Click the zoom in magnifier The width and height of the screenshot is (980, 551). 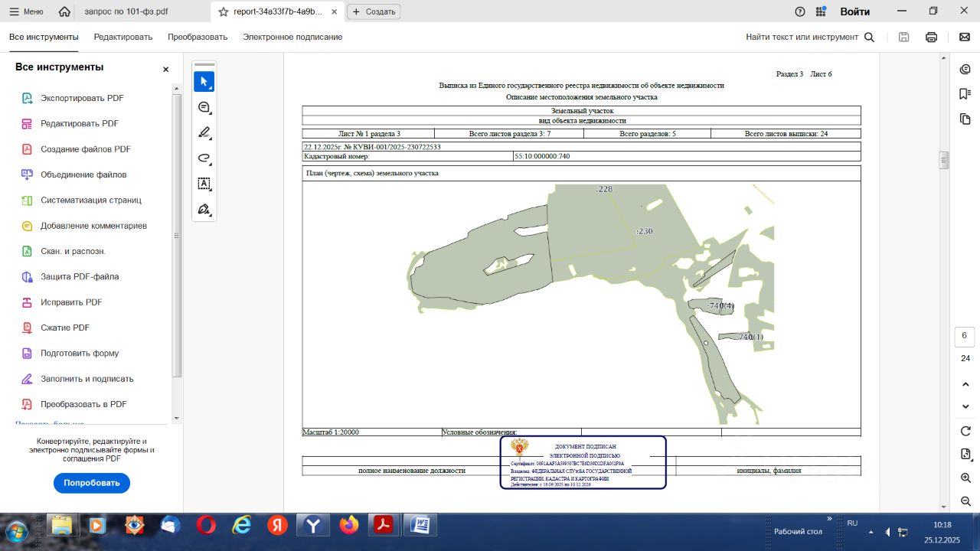pyautogui.click(x=965, y=478)
